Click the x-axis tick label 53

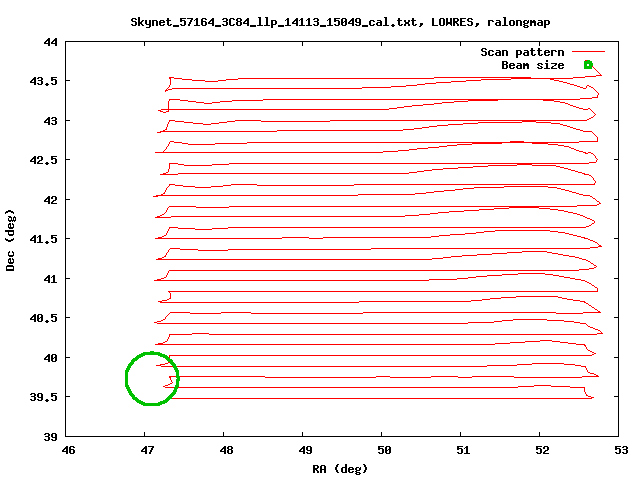(x=621, y=450)
